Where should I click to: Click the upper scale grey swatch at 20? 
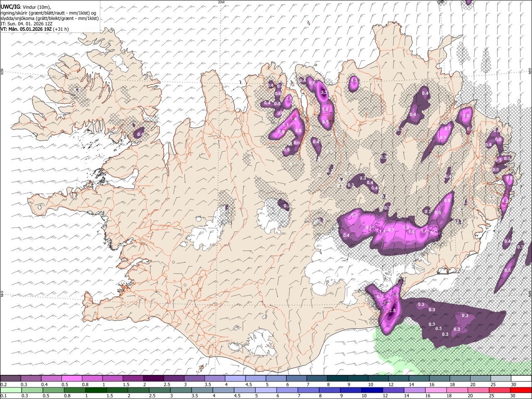pos(480,379)
